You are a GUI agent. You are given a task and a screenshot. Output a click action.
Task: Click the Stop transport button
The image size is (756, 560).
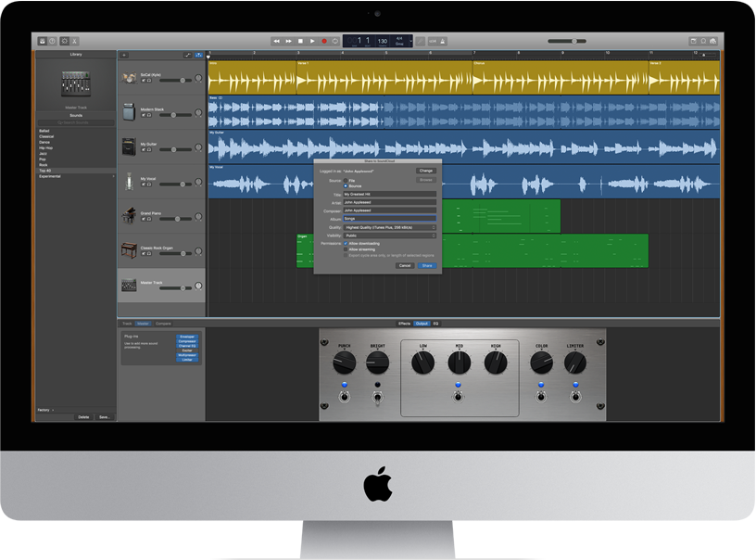tap(300, 42)
